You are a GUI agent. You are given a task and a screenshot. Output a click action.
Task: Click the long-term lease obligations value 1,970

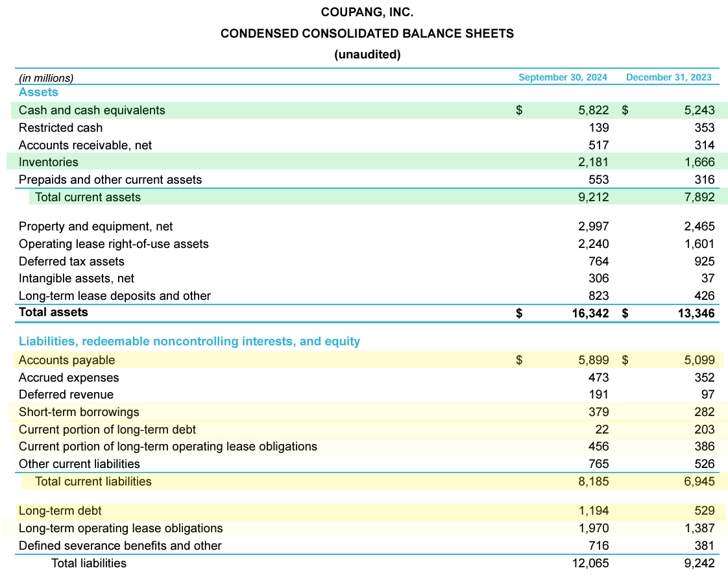click(x=593, y=528)
